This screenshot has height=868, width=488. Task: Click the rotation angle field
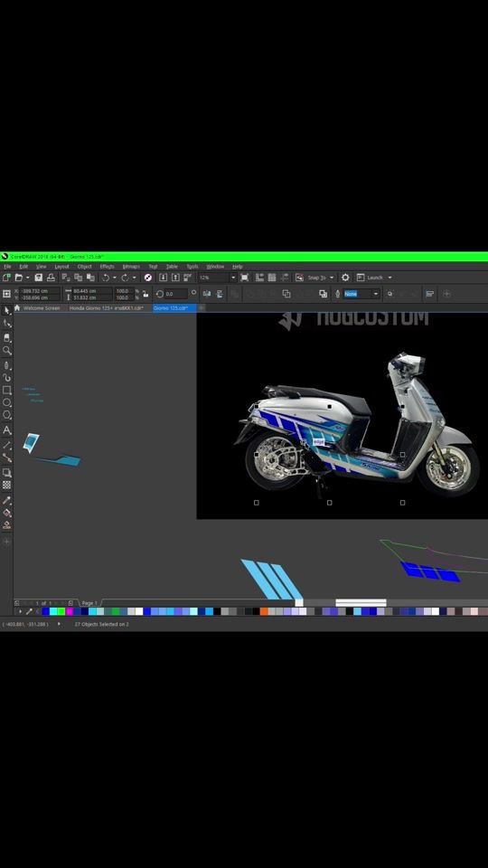pos(176,294)
